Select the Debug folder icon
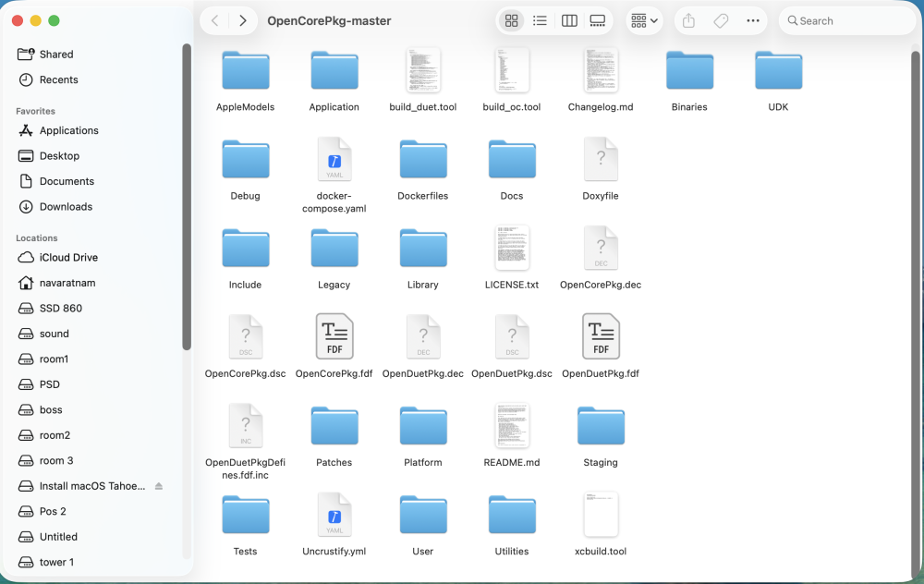924x584 pixels. coord(245,159)
